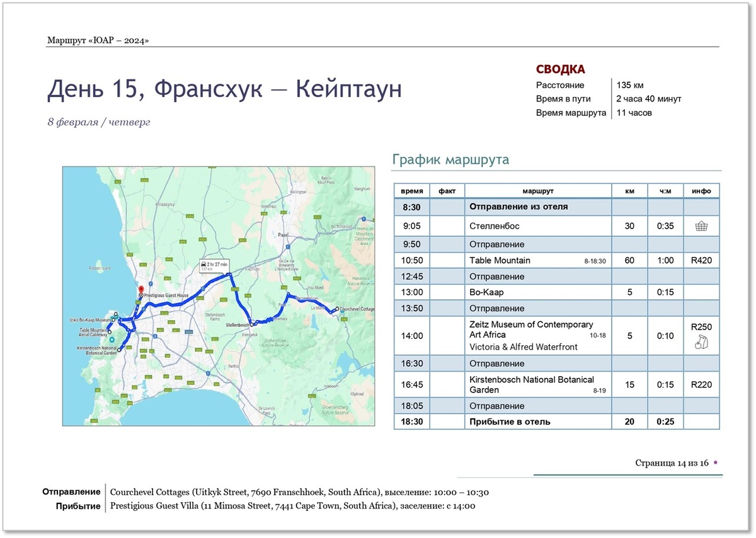Viewport: 756px width, 538px height.
Task: Click the car icon in 2 hr 27 min label
Action: point(204,263)
